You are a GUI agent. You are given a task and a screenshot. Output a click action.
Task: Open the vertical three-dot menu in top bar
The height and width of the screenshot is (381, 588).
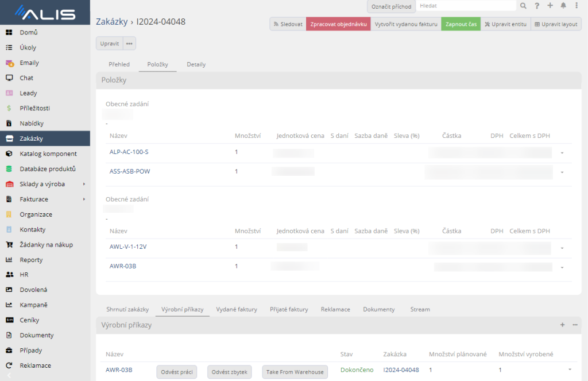pos(576,6)
